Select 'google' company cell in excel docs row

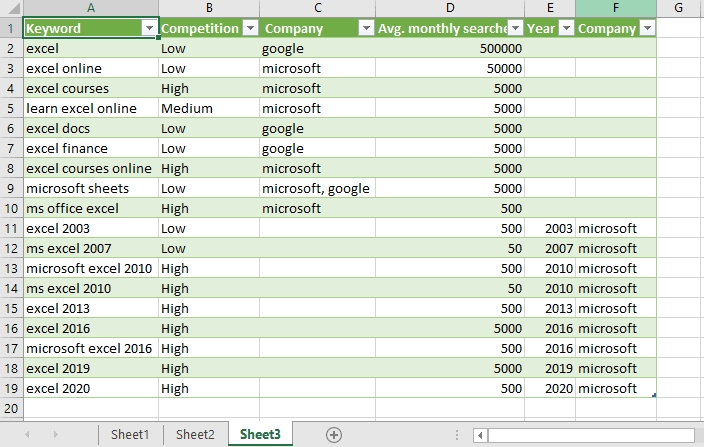pyautogui.click(x=317, y=128)
